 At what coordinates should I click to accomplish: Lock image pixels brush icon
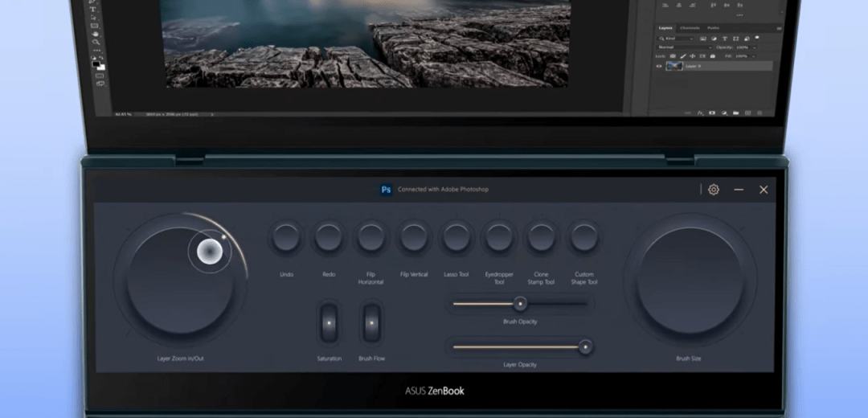click(x=683, y=56)
